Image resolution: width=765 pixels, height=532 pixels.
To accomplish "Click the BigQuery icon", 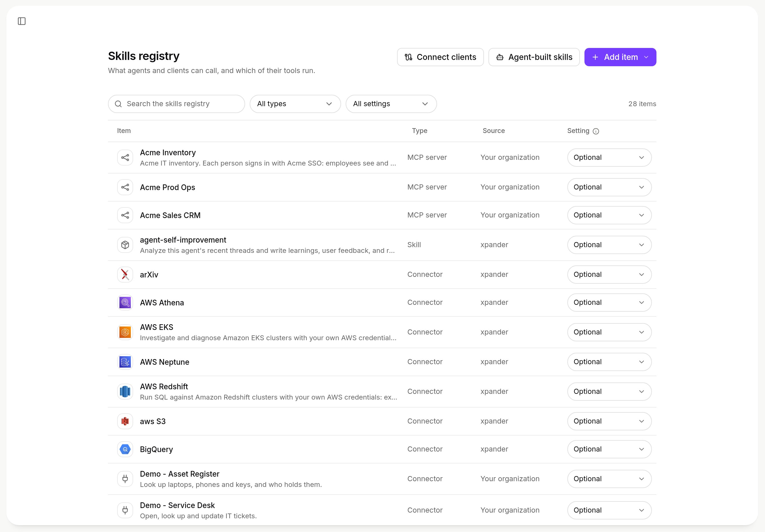I will pyautogui.click(x=125, y=449).
